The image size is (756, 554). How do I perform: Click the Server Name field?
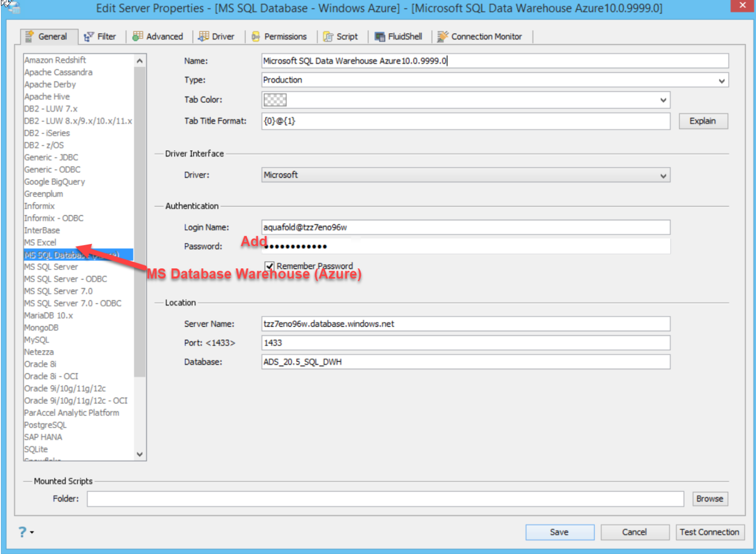coord(466,324)
